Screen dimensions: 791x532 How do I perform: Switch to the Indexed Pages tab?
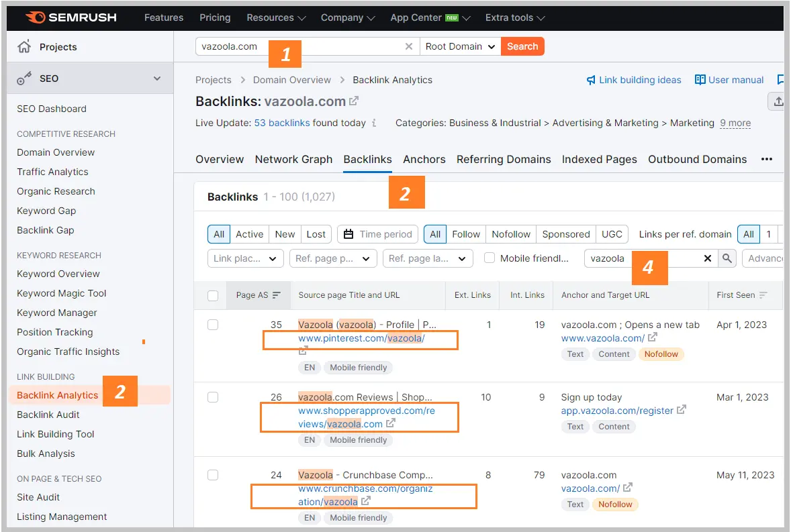(600, 159)
